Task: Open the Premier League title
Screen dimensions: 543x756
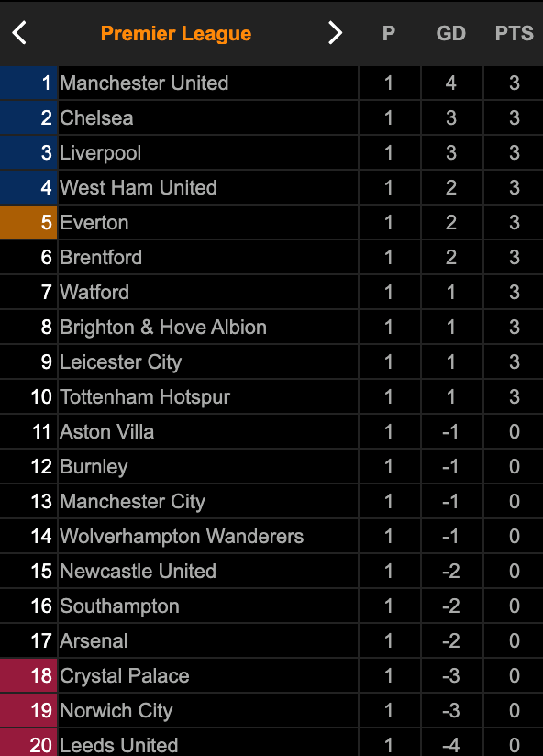Action: [x=176, y=34]
